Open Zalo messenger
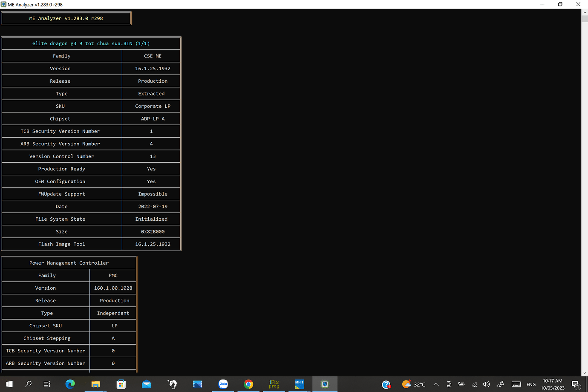588x392 pixels. point(223,384)
